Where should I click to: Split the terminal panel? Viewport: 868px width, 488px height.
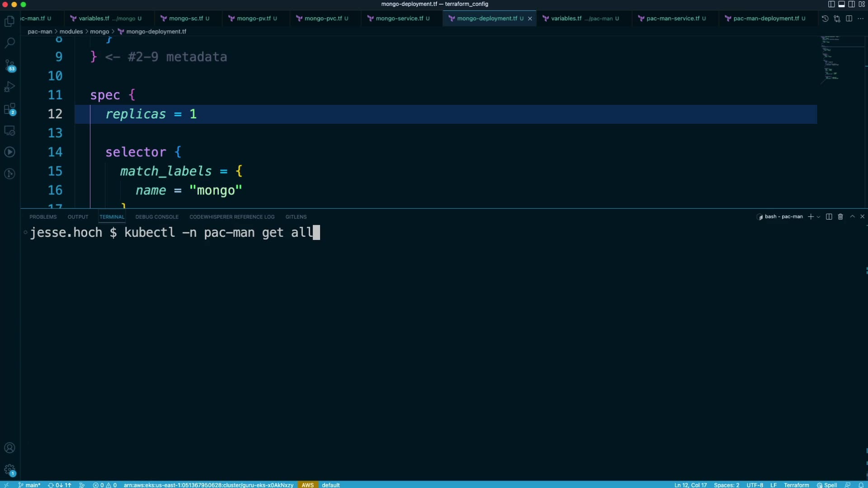tap(829, 217)
